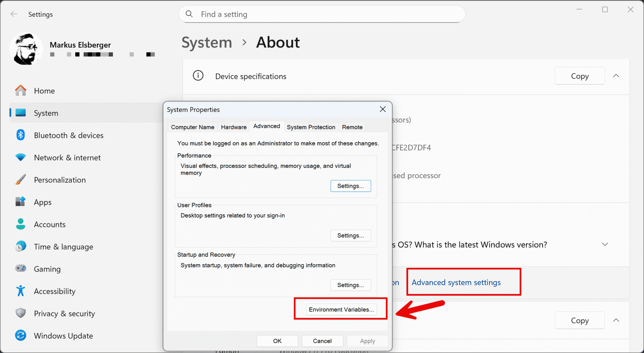This screenshot has width=644, height=353.
Task: Click the search magnifier icon
Action: (x=189, y=14)
